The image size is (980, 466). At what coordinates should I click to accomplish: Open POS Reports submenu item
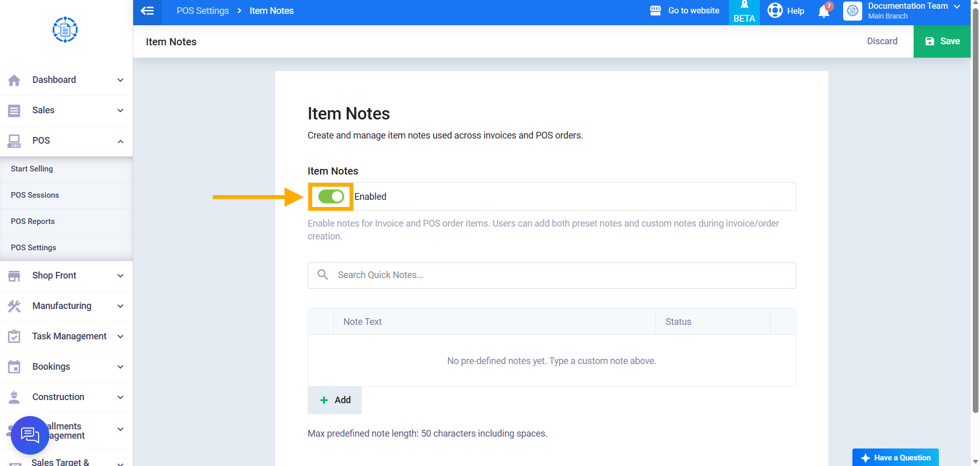66,221
